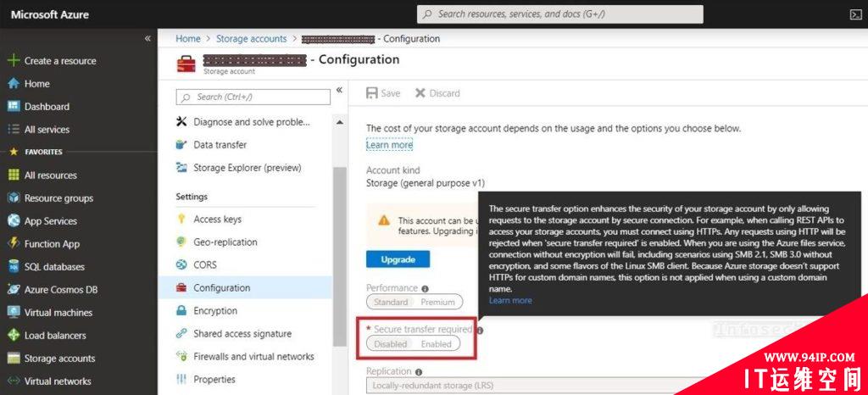Click the Shared access signature link icon
The width and height of the screenshot is (868, 395).
point(181,334)
